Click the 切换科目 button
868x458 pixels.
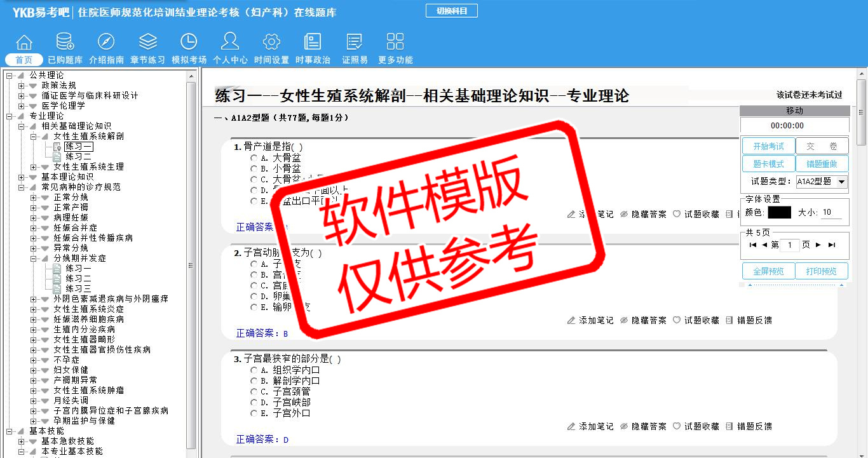451,11
